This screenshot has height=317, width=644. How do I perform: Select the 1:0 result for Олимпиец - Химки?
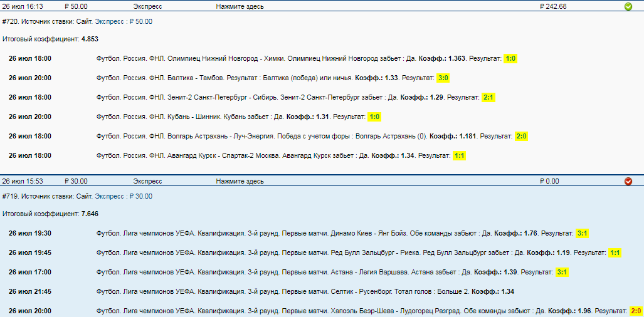510,58
